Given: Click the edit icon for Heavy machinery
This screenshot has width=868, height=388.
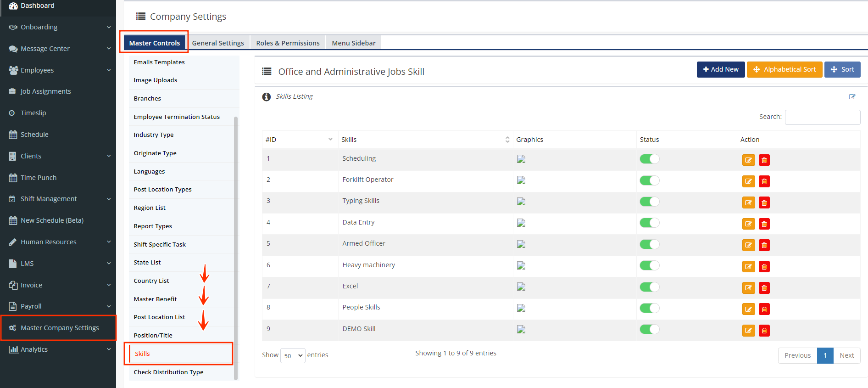Looking at the screenshot, I should (748, 267).
